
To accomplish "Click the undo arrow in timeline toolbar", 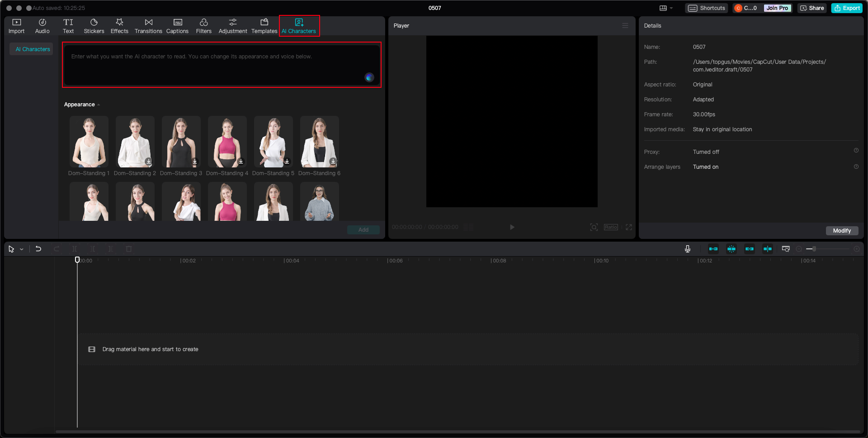I will (38, 249).
